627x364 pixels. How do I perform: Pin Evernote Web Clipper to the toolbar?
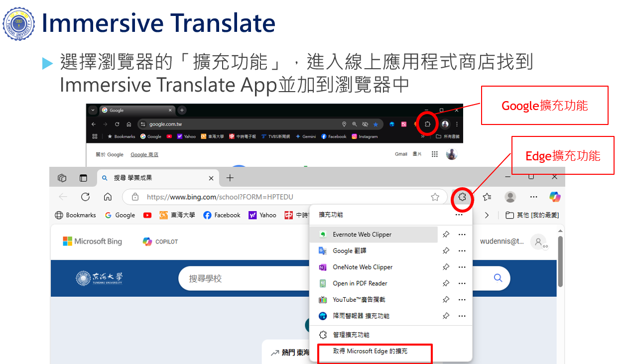446,234
